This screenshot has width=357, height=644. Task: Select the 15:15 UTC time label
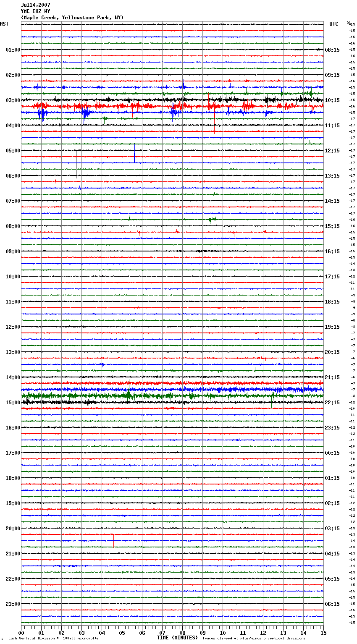click(332, 226)
